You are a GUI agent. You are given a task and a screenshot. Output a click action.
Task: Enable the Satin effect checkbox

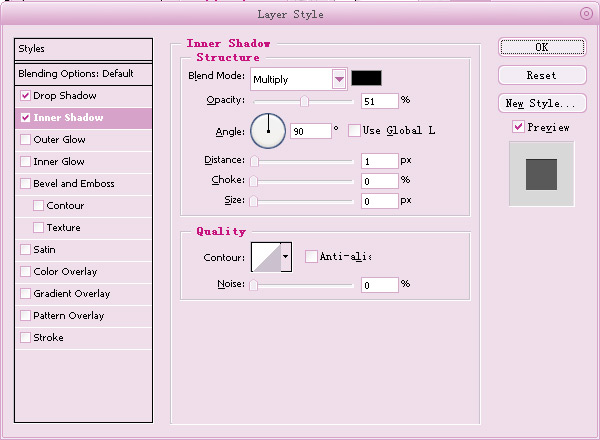[x=25, y=249]
